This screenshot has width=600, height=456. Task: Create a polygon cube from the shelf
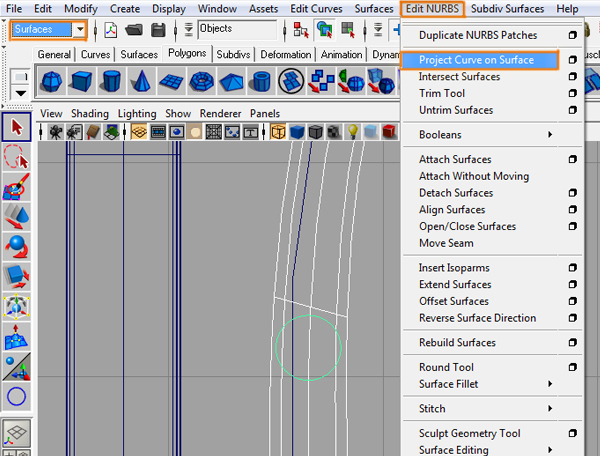click(x=81, y=81)
